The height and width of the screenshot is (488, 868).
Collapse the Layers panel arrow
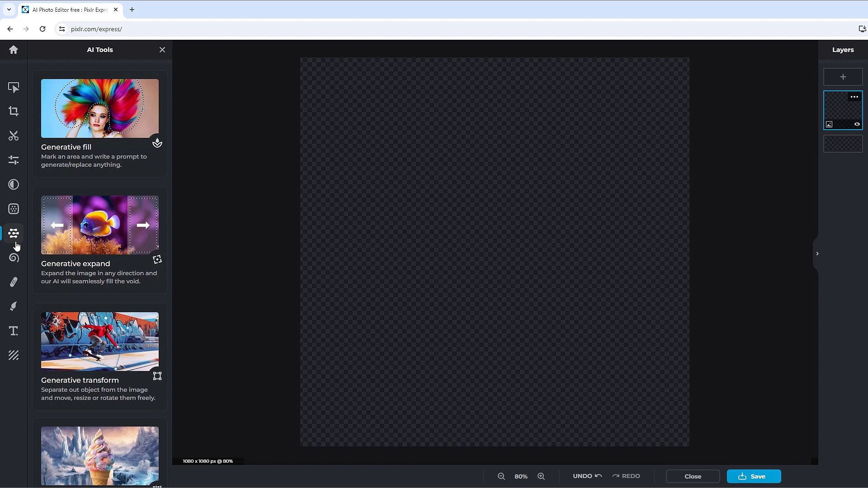pyautogui.click(x=817, y=253)
